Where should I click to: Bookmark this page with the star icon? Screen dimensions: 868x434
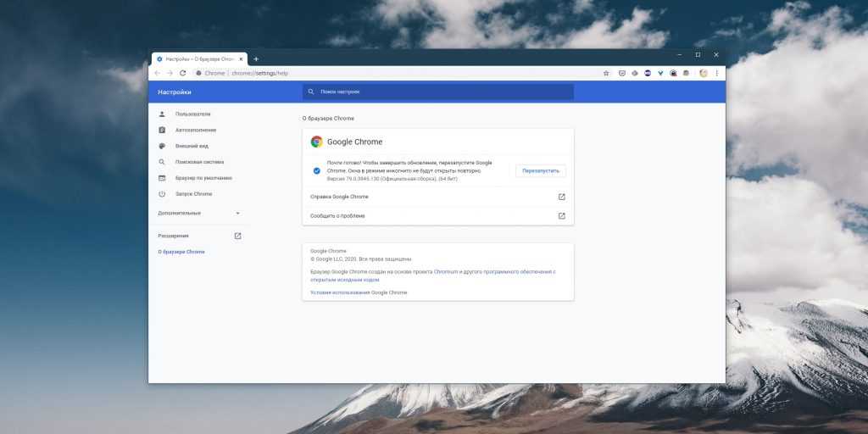[606, 73]
